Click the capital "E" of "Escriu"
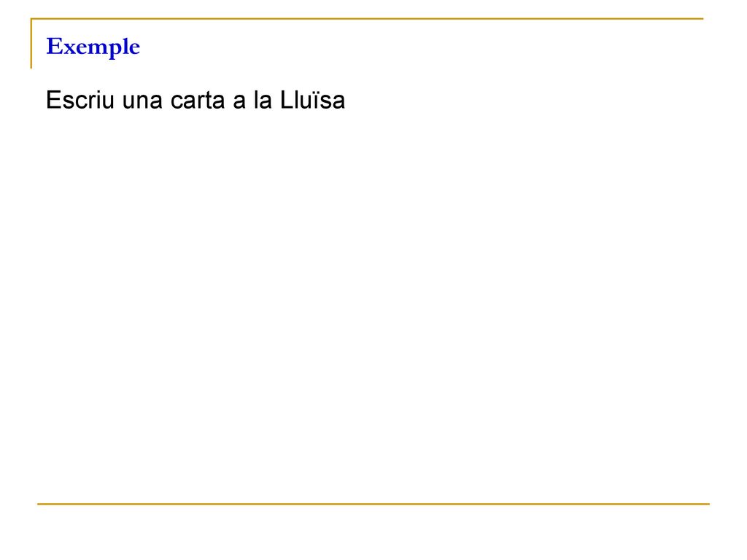Screen dimensions: 747x560 point(53,100)
